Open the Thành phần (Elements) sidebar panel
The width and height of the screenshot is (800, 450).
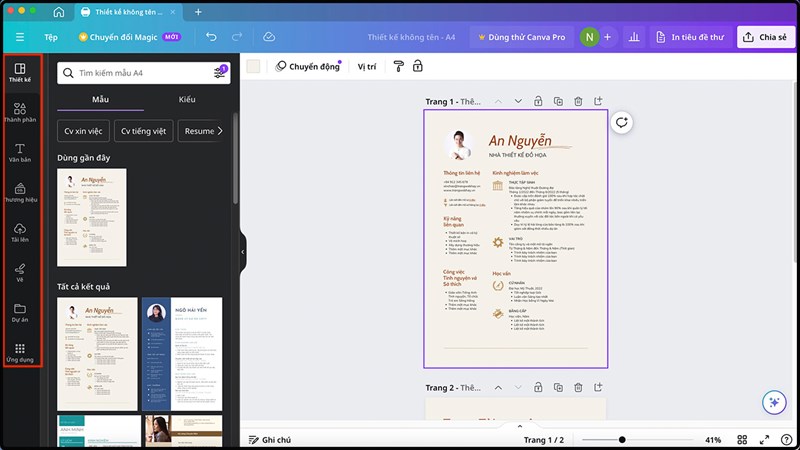20,112
